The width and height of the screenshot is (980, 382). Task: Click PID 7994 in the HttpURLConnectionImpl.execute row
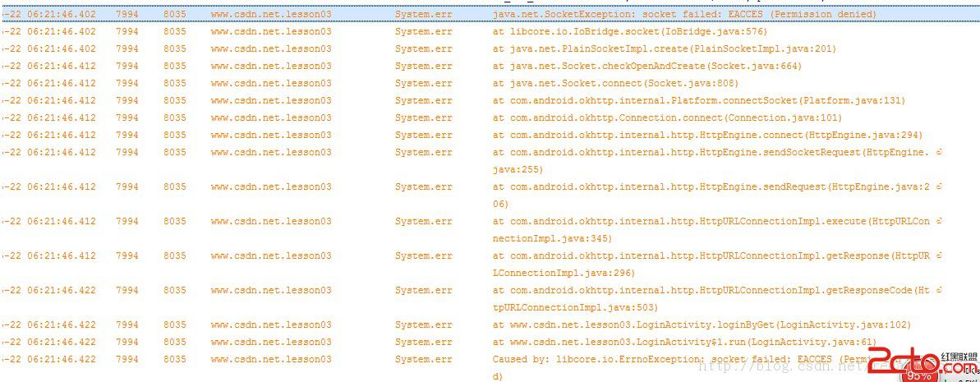click(127, 221)
